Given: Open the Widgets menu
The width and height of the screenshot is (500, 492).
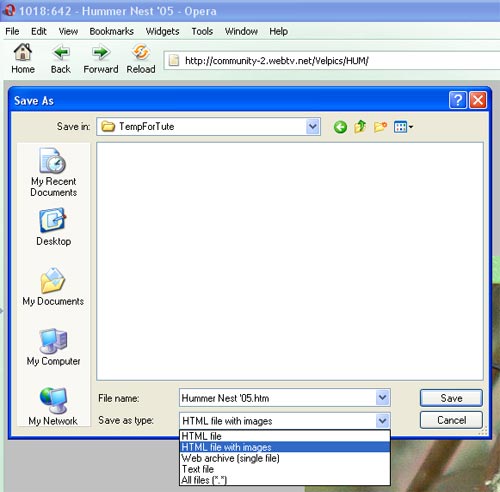Looking at the screenshot, I should (x=163, y=31).
